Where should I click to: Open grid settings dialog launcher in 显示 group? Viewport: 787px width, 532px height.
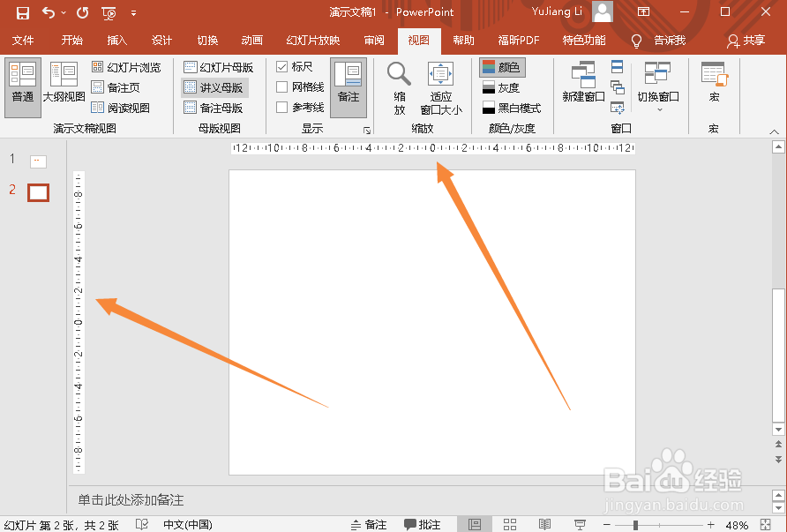pos(367,130)
